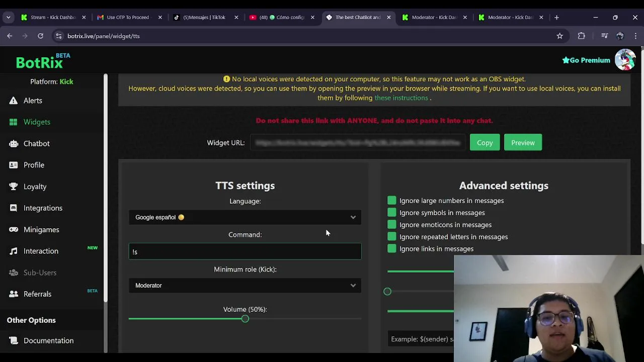Close the Use OTP To Proceed tab
644x362 pixels.
click(x=160, y=17)
